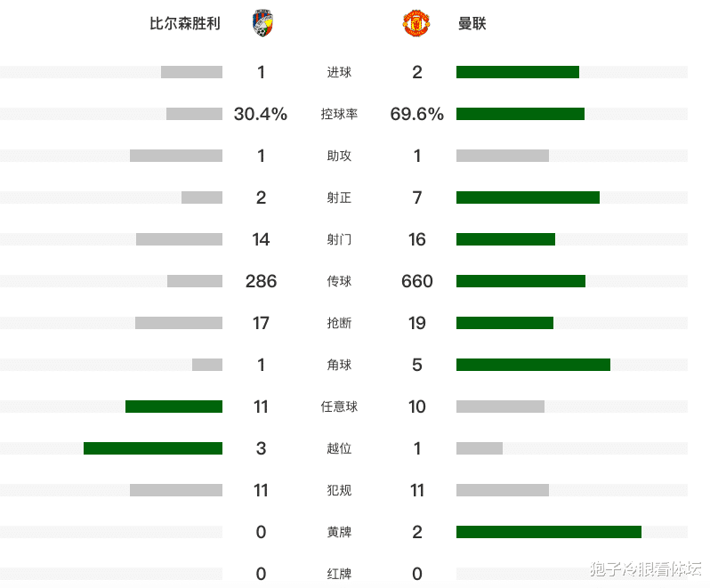This screenshot has width=710, height=588.
Task: Click the 30.4% possession value
Action: [x=261, y=114]
